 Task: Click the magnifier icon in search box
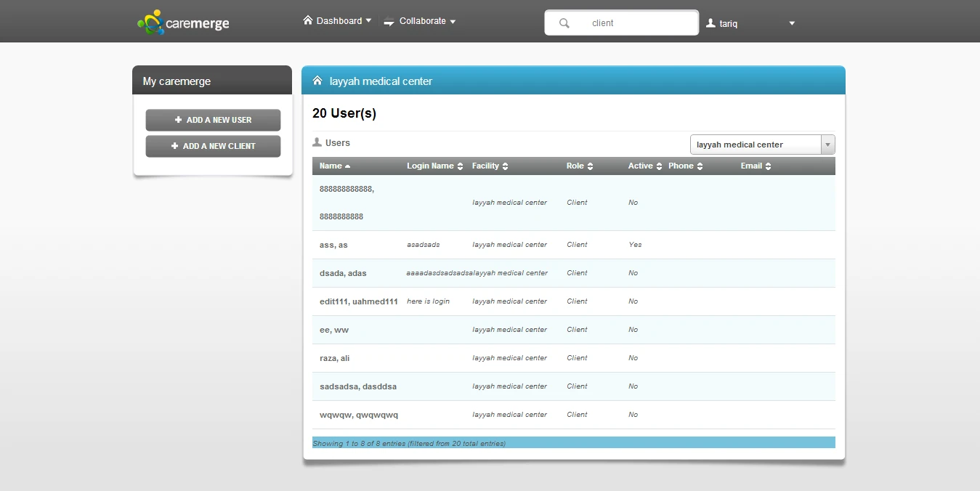pyautogui.click(x=564, y=23)
